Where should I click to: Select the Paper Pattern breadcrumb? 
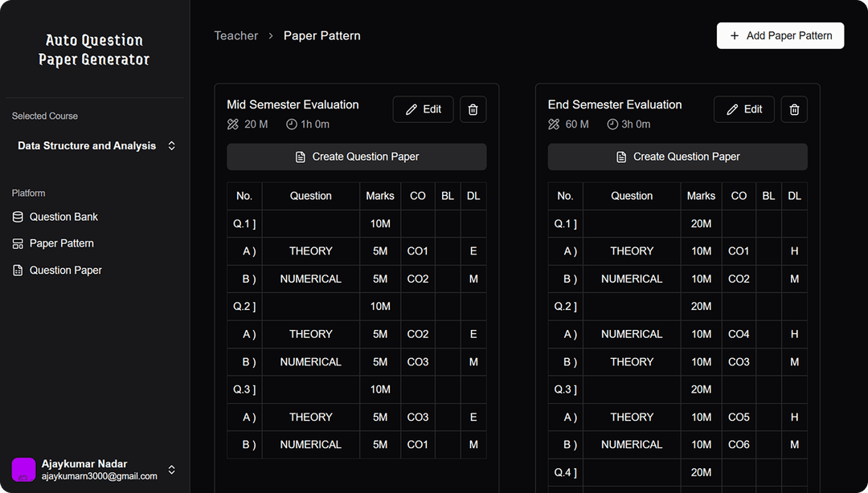[x=321, y=35]
